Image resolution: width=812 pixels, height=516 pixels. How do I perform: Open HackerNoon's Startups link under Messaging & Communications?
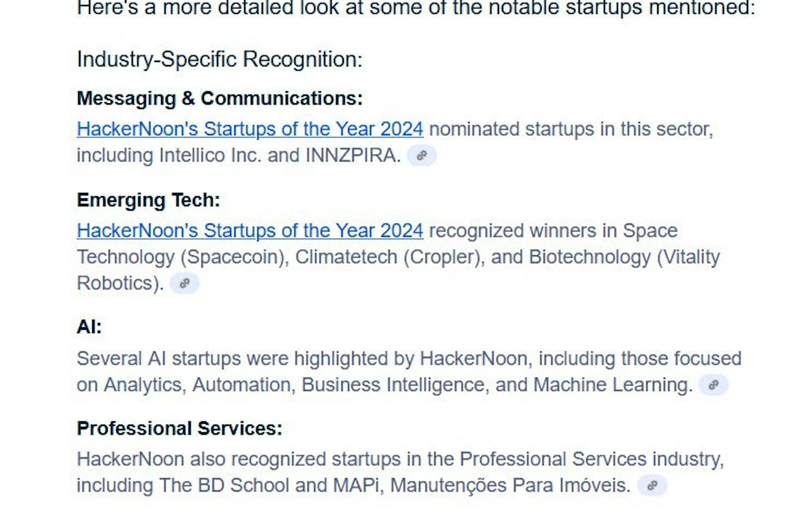click(x=250, y=129)
